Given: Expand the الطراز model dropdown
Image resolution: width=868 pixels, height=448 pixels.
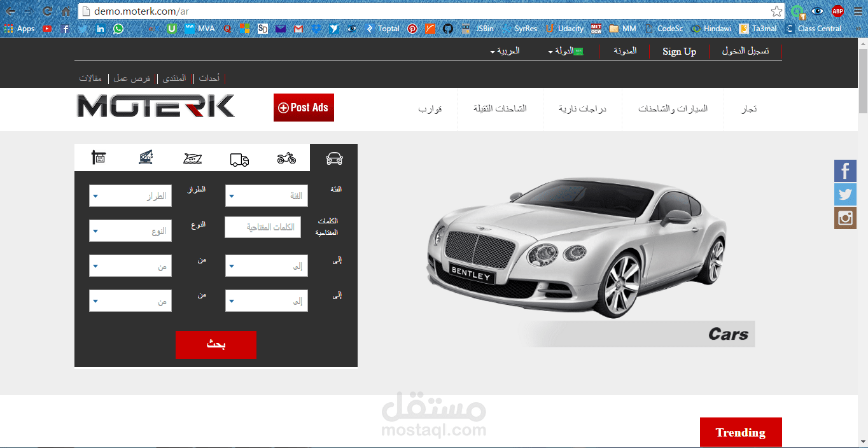Looking at the screenshot, I should pyautogui.click(x=130, y=195).
